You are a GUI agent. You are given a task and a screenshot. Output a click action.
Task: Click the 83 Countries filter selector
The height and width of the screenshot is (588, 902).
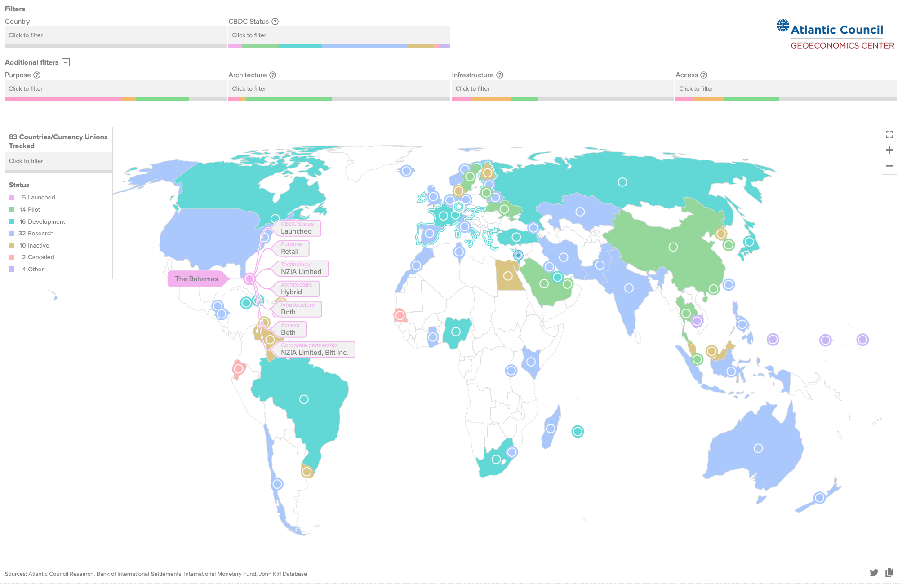[58, 160]
